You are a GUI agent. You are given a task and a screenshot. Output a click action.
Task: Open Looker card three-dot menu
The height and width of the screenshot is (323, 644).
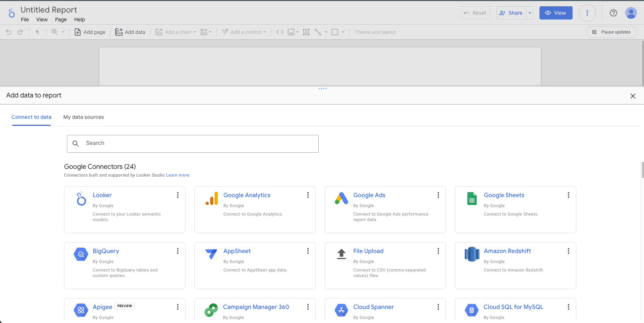(178, 195)
